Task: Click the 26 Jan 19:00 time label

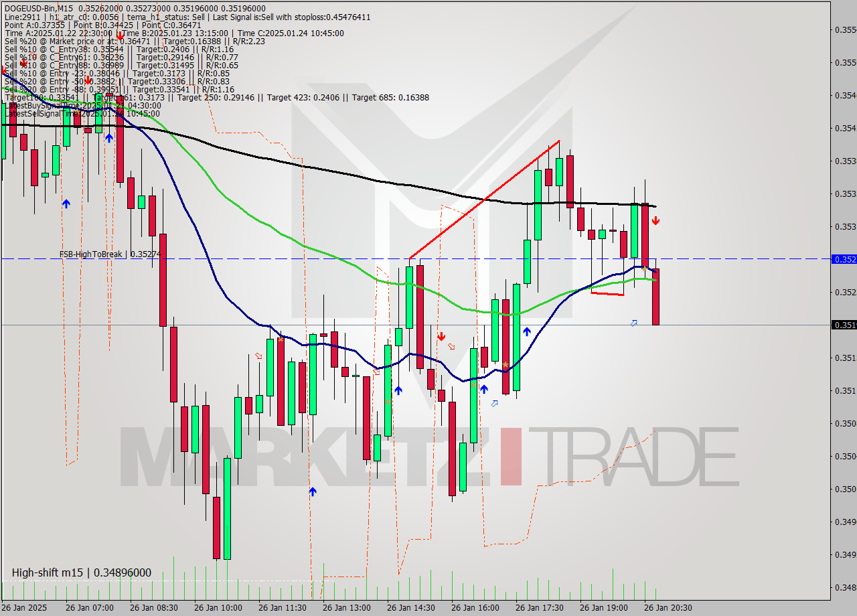Action: click(x=604, y=608)
